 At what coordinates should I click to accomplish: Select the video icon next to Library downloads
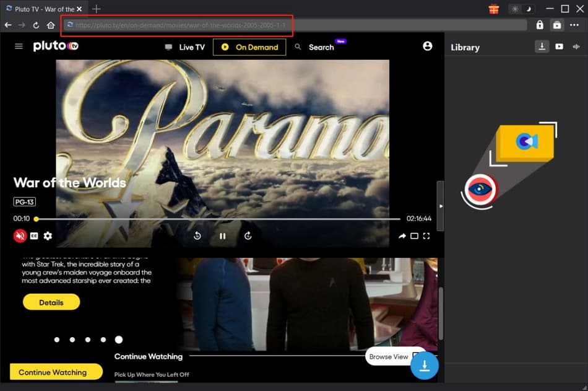[560, 46]
